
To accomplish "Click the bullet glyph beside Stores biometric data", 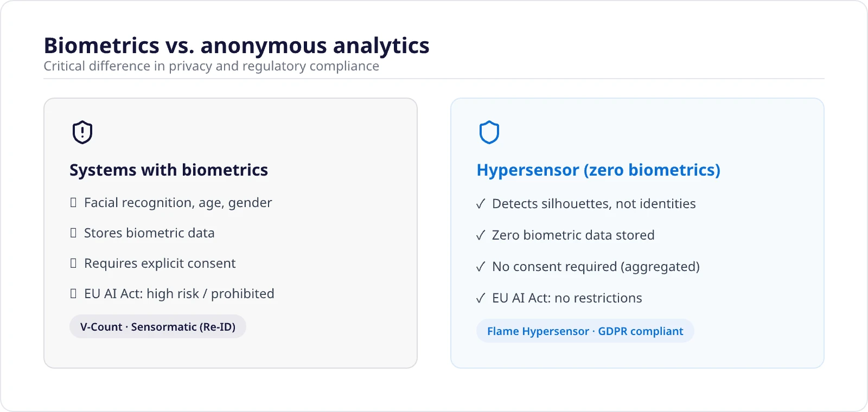I will (73, 233).
